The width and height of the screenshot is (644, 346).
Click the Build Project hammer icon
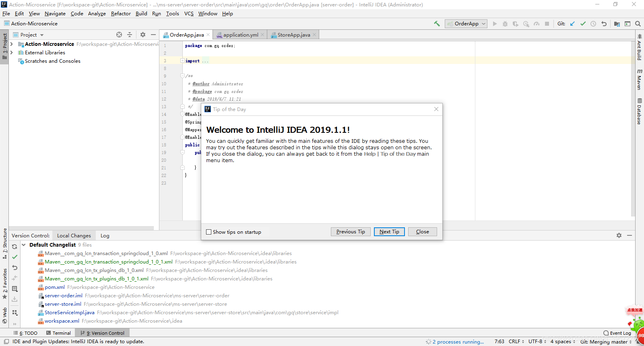pos(437,24)
